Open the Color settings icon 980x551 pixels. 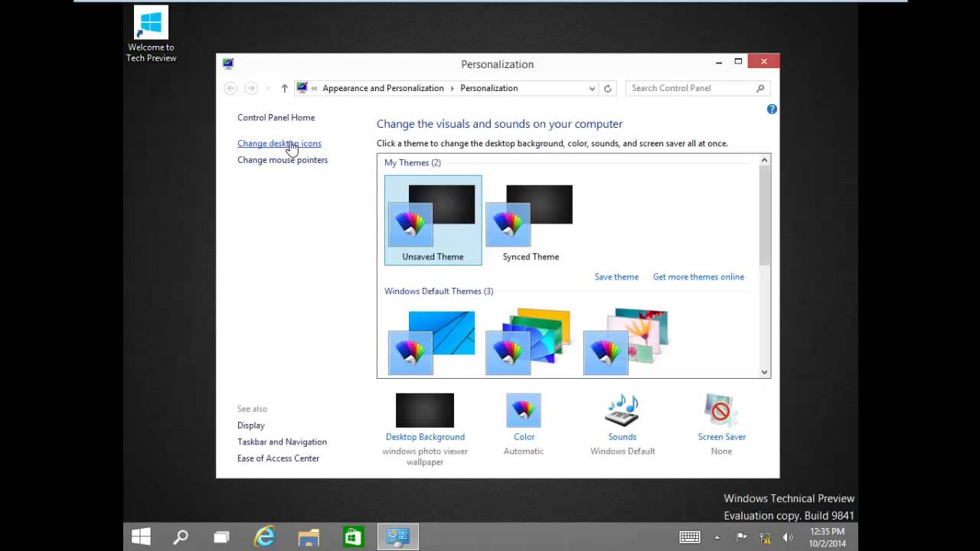[524, 411]
